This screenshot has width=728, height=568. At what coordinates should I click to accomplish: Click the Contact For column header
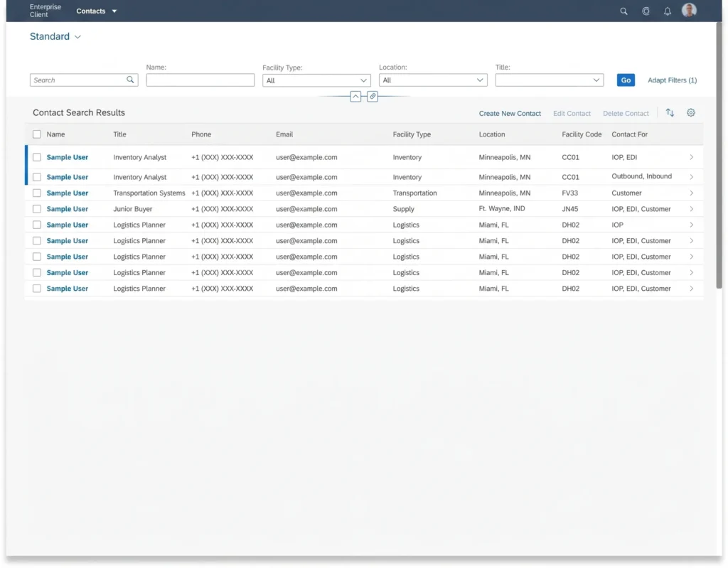(x=629, y=134)
